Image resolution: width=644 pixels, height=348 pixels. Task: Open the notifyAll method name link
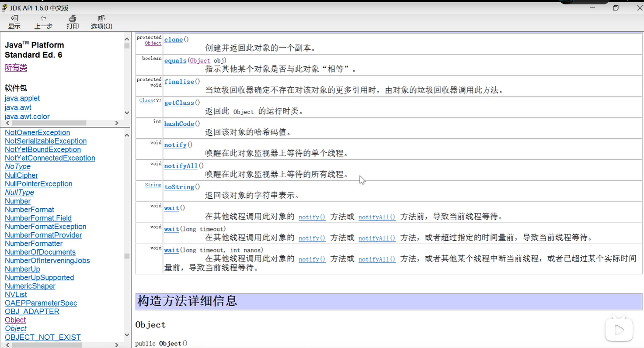(x=181, y=166)
